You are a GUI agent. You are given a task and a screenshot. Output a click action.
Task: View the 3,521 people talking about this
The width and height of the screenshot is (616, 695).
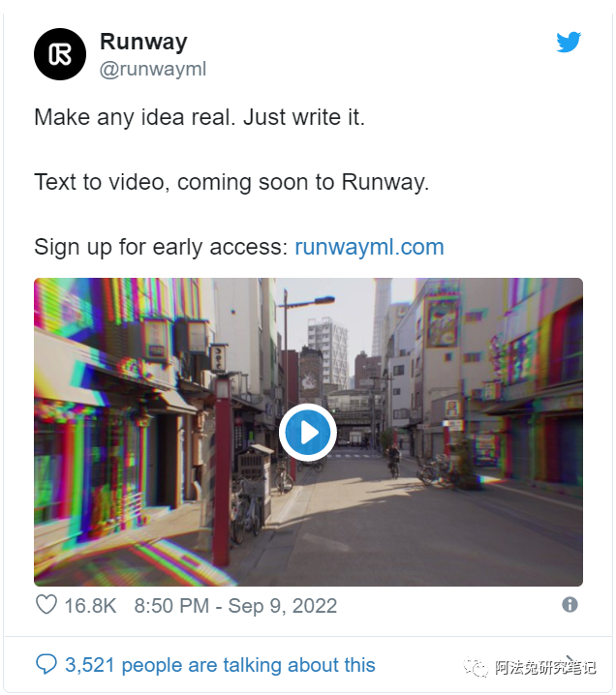[220, 665]
